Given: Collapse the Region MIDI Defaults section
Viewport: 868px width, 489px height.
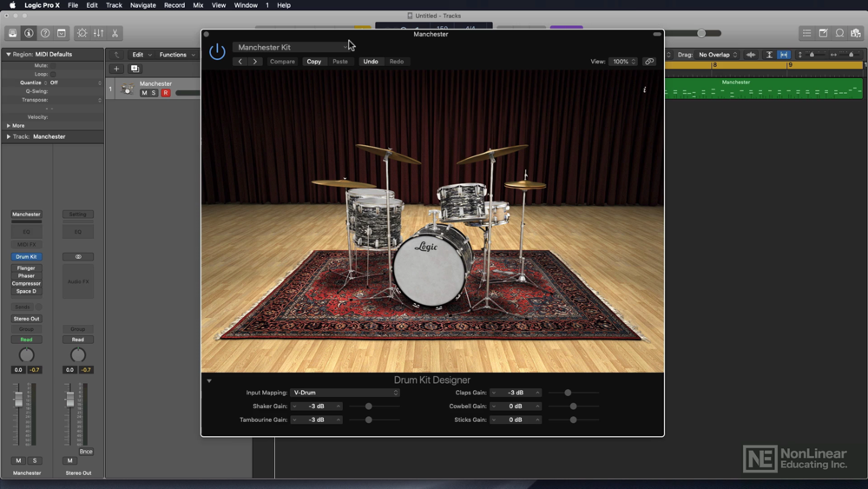Looking at the screenshot, I should tap(9, 54).
